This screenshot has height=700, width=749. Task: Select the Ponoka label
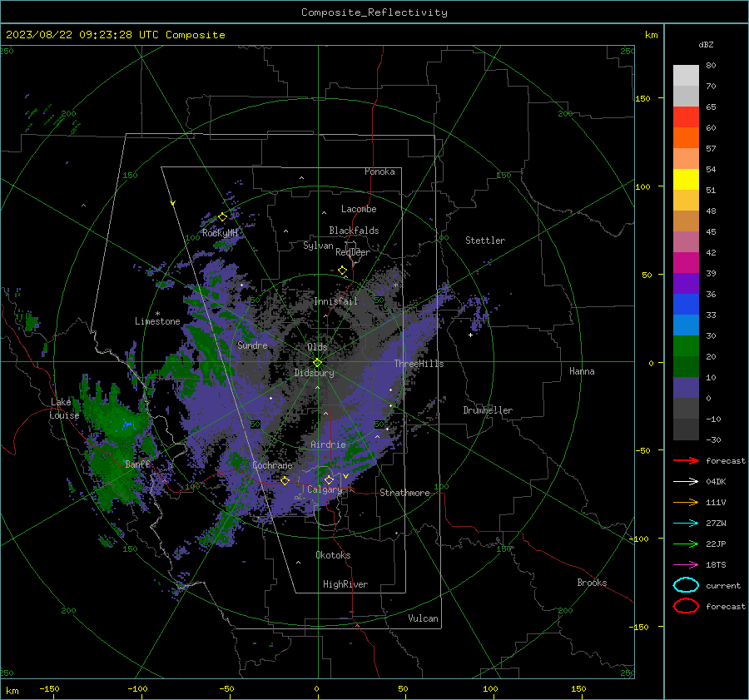click(379, 171)
